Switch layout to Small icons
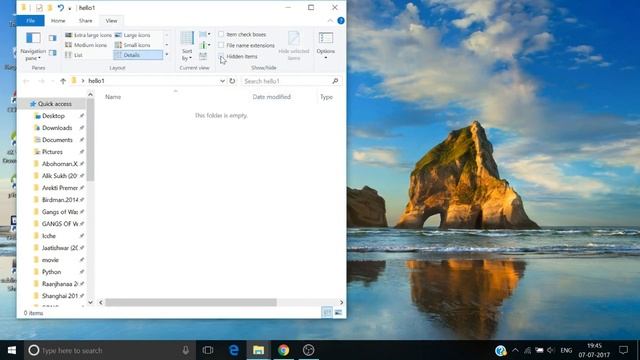The image size is (640, 360). pos(133,45)
